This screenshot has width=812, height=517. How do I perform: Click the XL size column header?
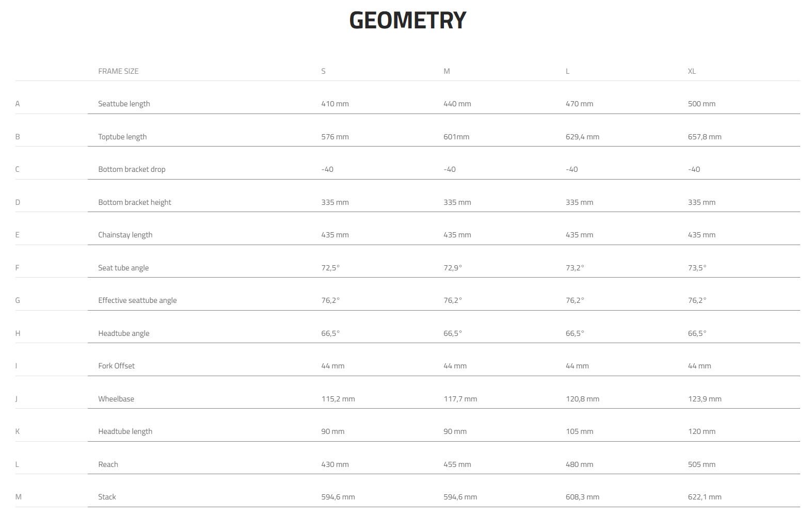tap(692, 71)
